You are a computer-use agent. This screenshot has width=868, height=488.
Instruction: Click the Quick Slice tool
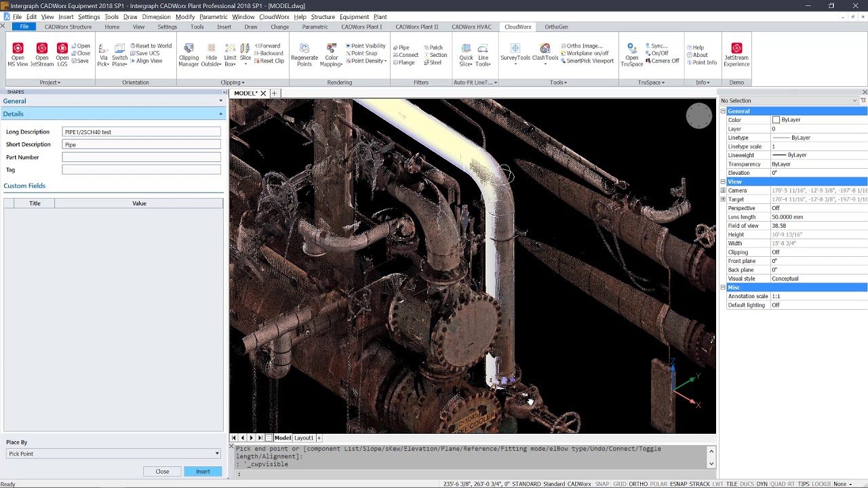coord(466,55)
